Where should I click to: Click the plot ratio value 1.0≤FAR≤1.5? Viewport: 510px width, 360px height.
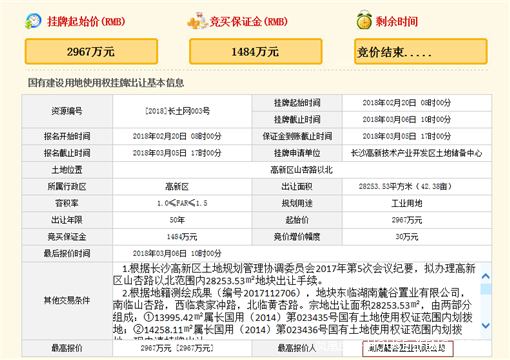pyautogui.click(x=182, y=203)
